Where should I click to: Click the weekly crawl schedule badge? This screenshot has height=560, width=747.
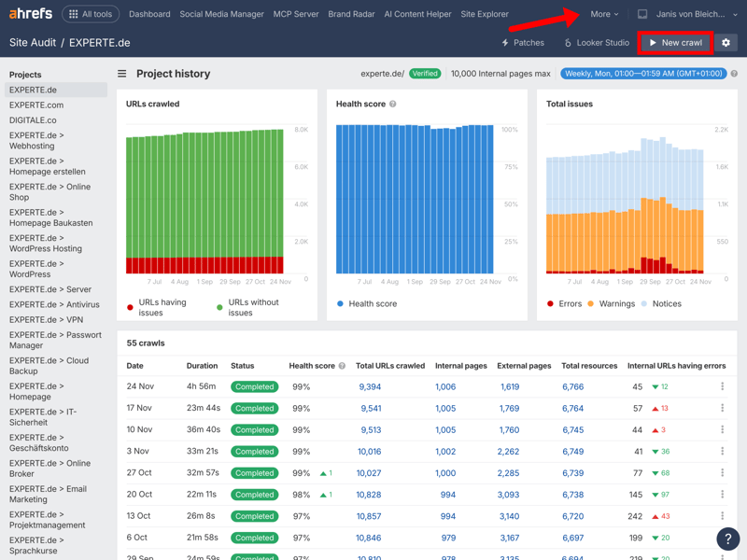coord(643,74)
